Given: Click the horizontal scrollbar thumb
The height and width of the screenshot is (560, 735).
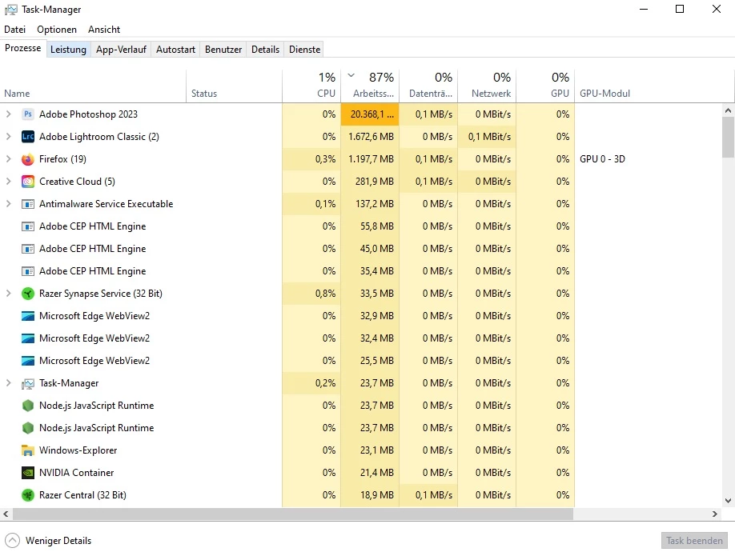Looking at the screenshot, I should pyautogui.click(x=293, y=514).
